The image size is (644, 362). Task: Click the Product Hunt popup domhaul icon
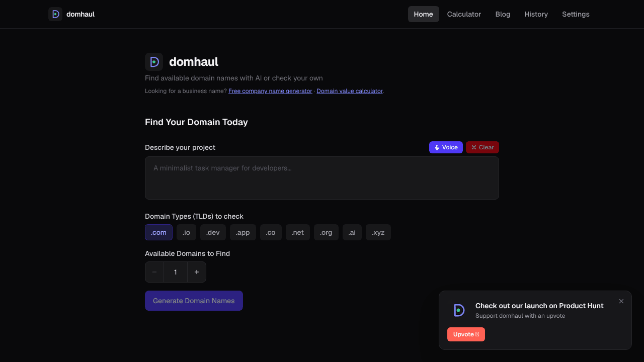pos(458,310)
